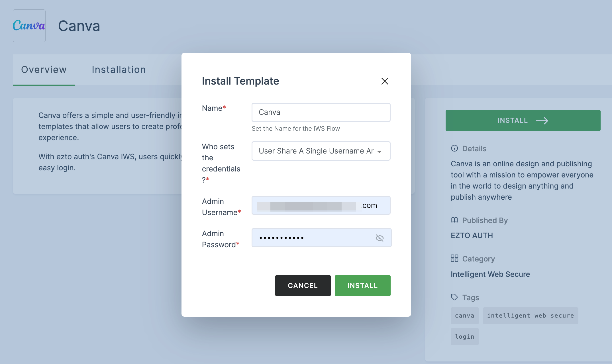Click the CANCEL button in dialog
The width and height of the screenshot is (612, 364).
pos(303,286)
